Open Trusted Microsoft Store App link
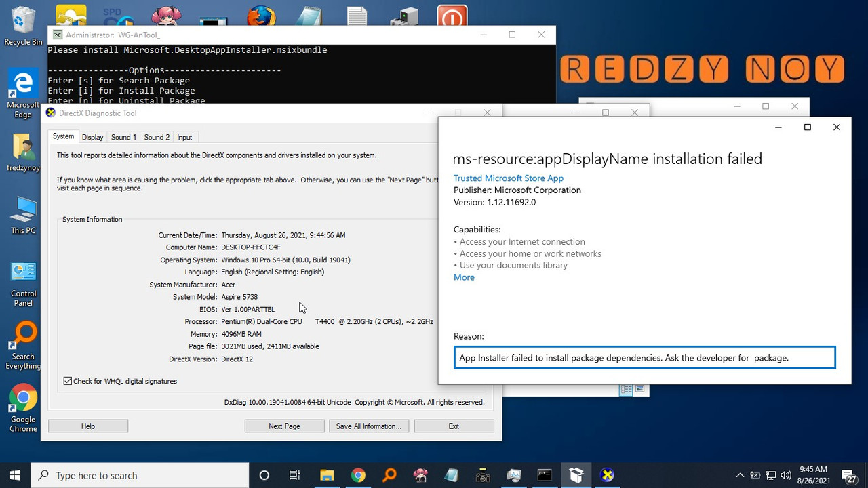 509,178
